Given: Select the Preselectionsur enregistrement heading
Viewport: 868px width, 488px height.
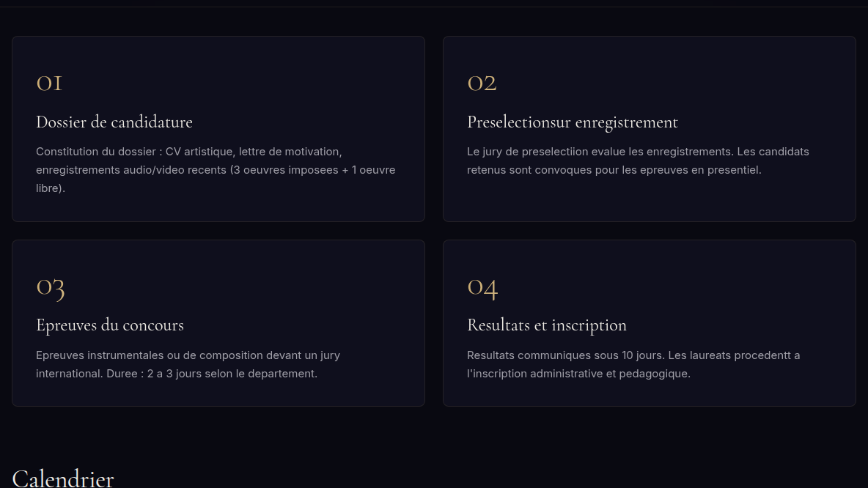Looking at the screenshot, I should (x=572, y=122).
